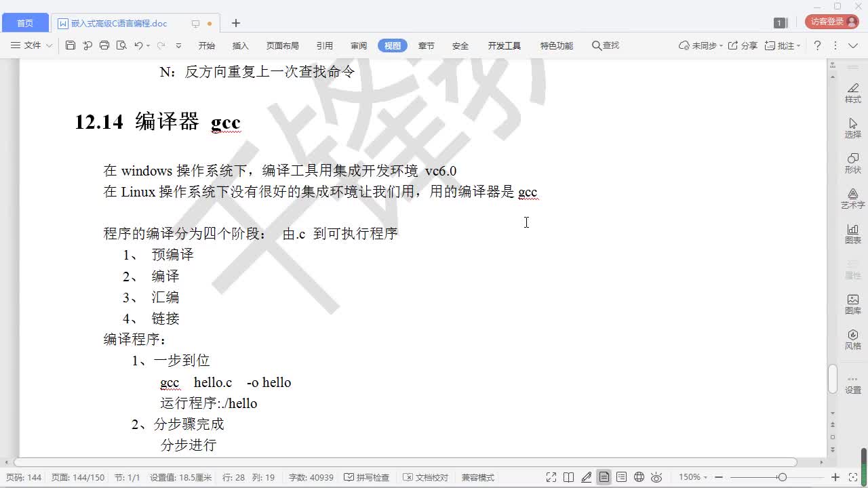Click 页面: 144/150 page indicator
868x488 pixels.
(x=78, y=477)
